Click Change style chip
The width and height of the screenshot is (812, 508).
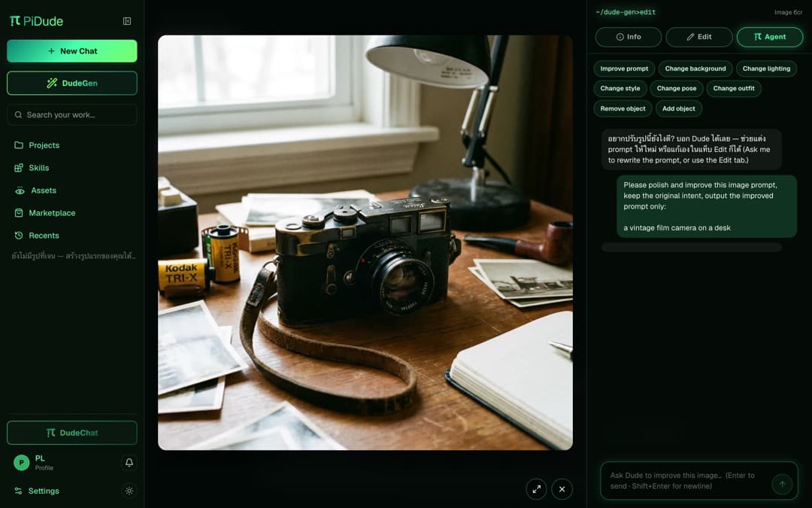pos(620,89)
